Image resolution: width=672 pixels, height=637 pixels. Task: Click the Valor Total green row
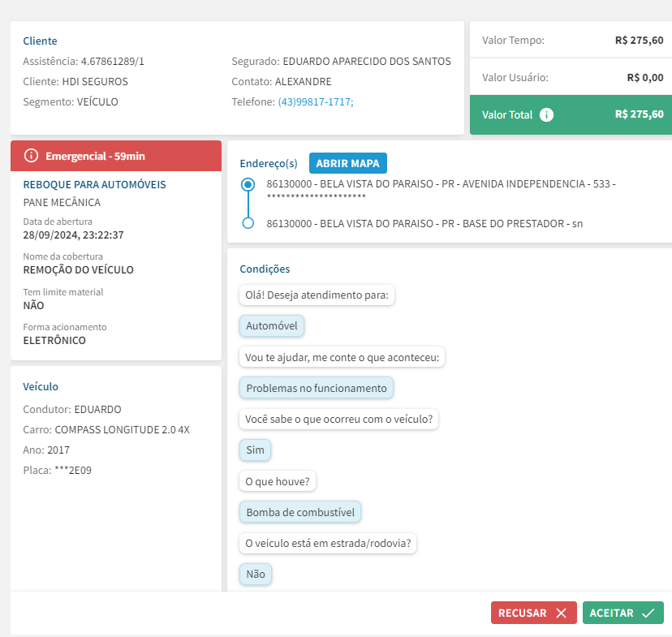[571, 114]
